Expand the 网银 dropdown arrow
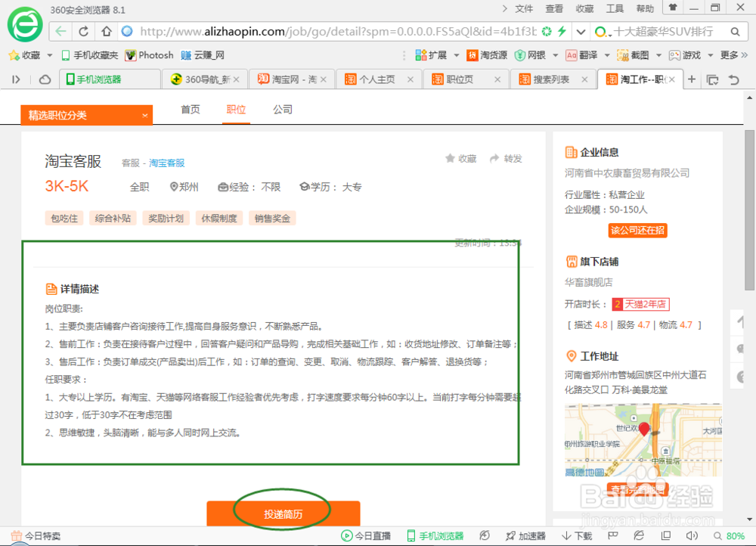 [556, 55]
